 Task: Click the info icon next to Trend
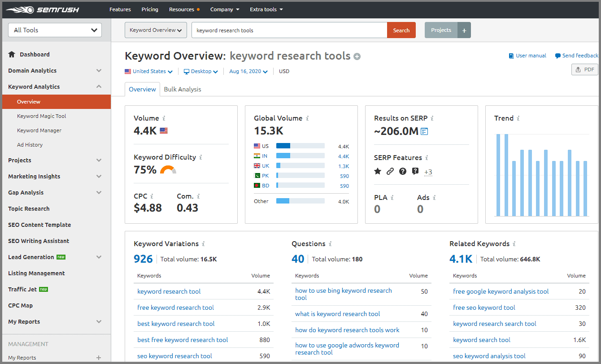coord(518,118)
